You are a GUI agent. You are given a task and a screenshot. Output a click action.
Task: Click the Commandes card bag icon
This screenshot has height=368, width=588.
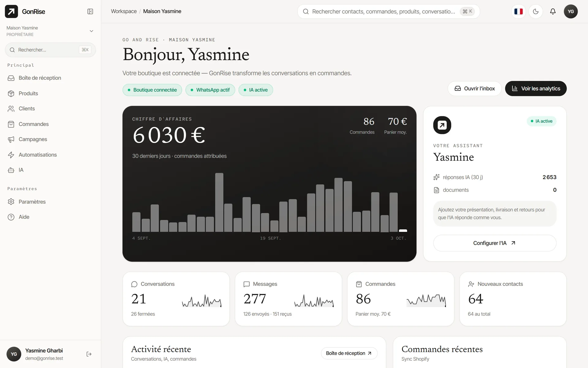[359, 284]
